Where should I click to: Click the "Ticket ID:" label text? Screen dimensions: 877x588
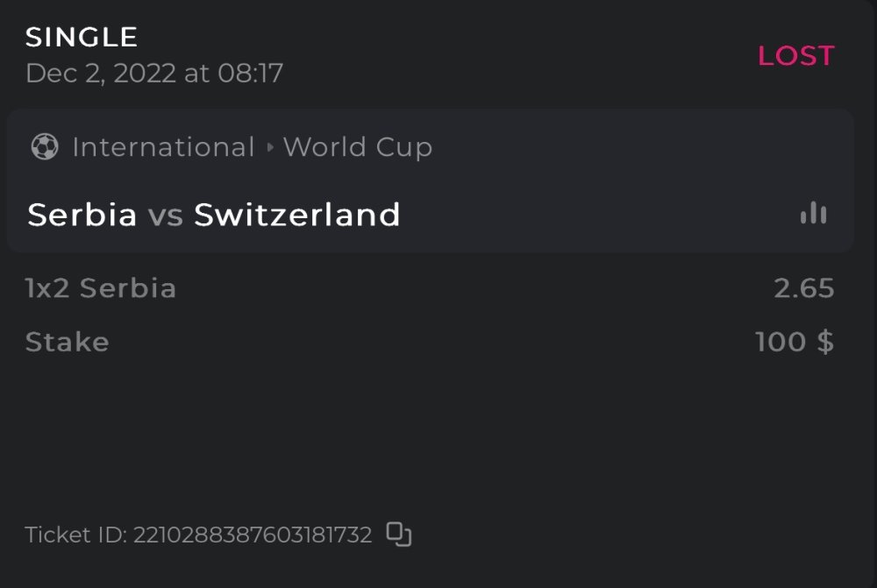[75, 535]
